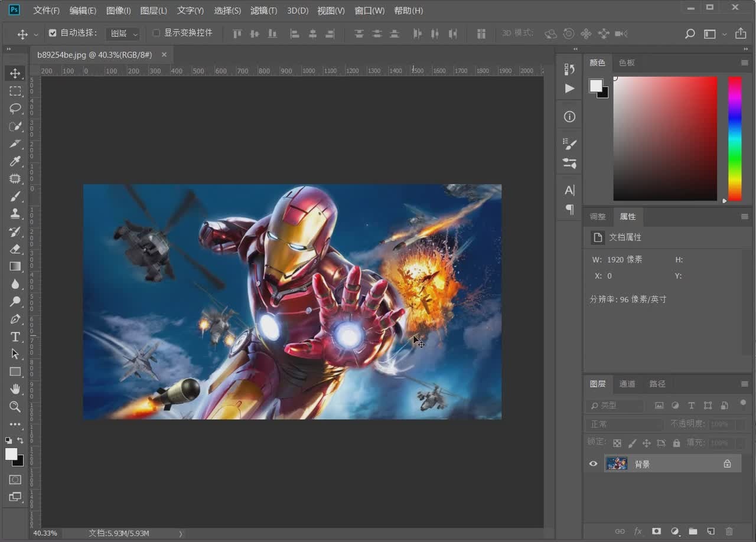
Task: Reset default foreground and background colors
Action: (8, 440)
